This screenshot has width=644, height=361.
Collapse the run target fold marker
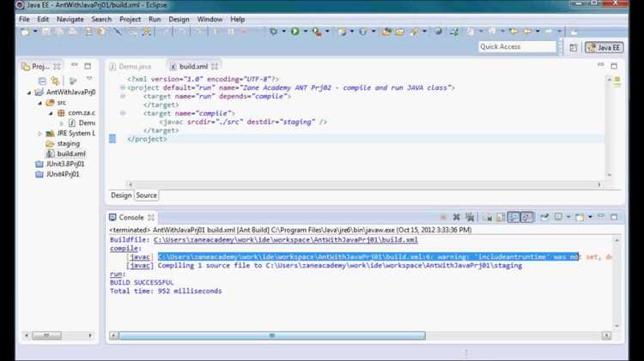pyautogui.click(x=123, y=96)
